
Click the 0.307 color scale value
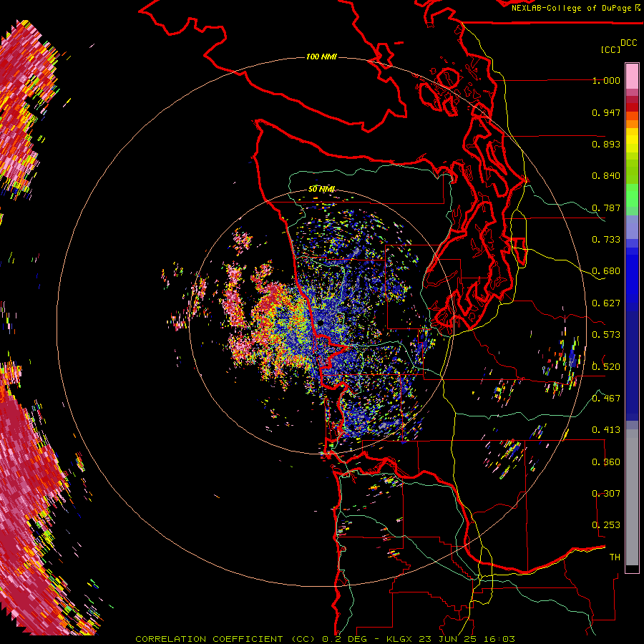tap(606, 494)
